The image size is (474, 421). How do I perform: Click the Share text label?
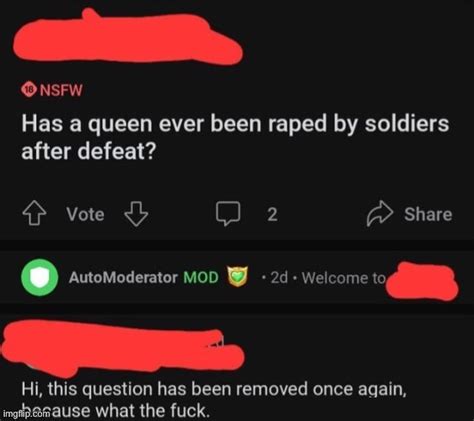(x=428, y=214)
